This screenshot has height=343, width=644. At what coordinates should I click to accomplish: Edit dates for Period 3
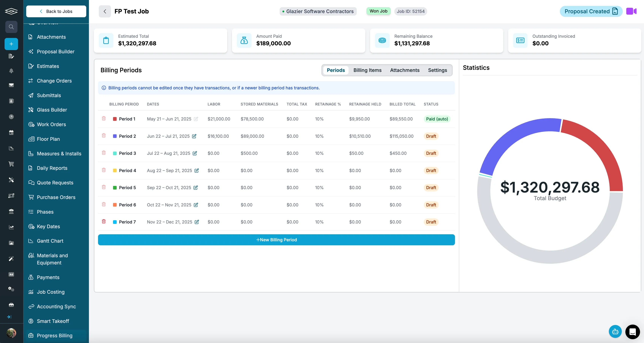pyautogui.click(x=195, y=153)
